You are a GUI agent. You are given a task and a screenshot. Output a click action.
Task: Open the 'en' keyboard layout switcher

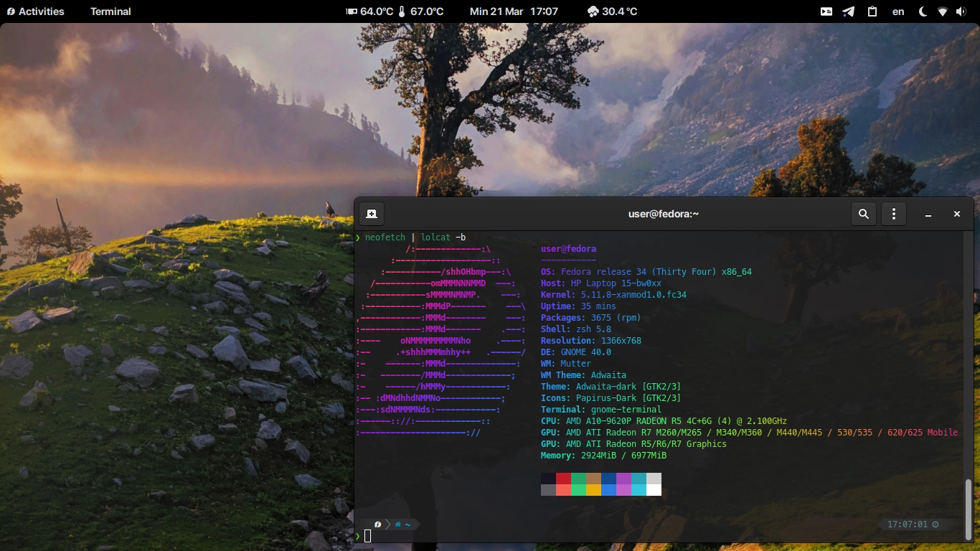pos(898,11)
